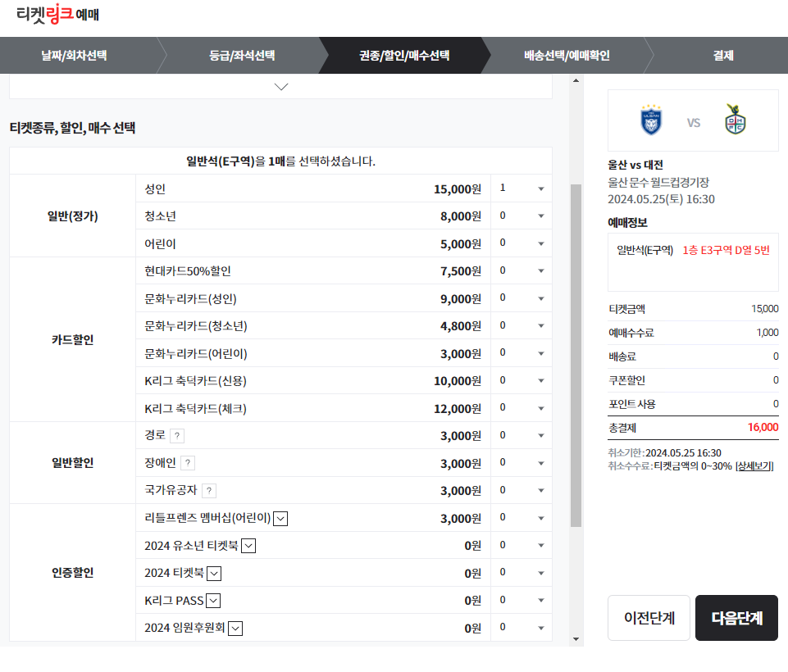The image size is (788, 672).
Task: Click the help icon next to 국가유공자
Action: (x=209, y=491)
